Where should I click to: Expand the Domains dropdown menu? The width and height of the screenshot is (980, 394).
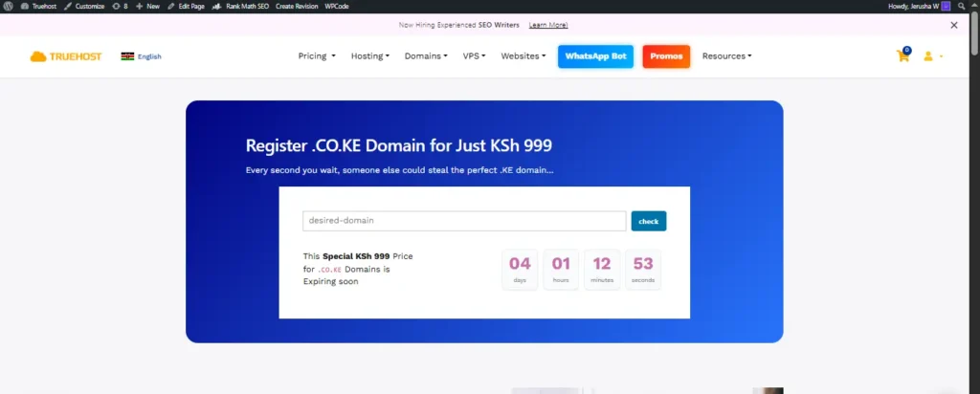click(426, 56)
